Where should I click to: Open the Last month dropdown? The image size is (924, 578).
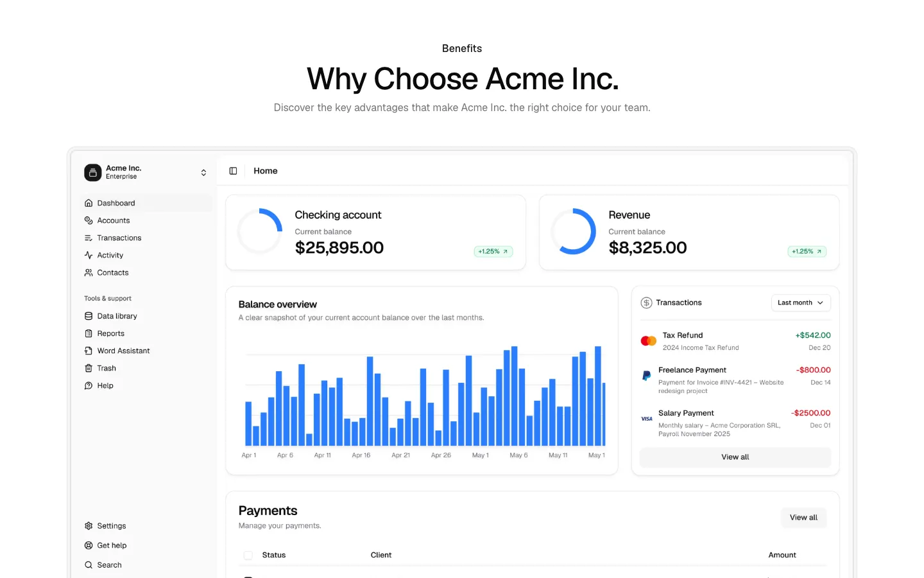tap(801, 302)
